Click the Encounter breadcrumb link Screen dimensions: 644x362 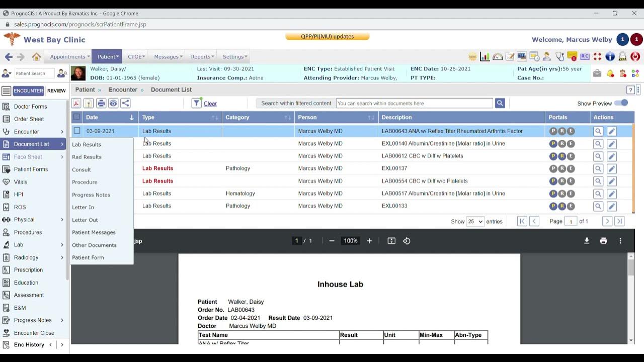click(x=123, y=89)
